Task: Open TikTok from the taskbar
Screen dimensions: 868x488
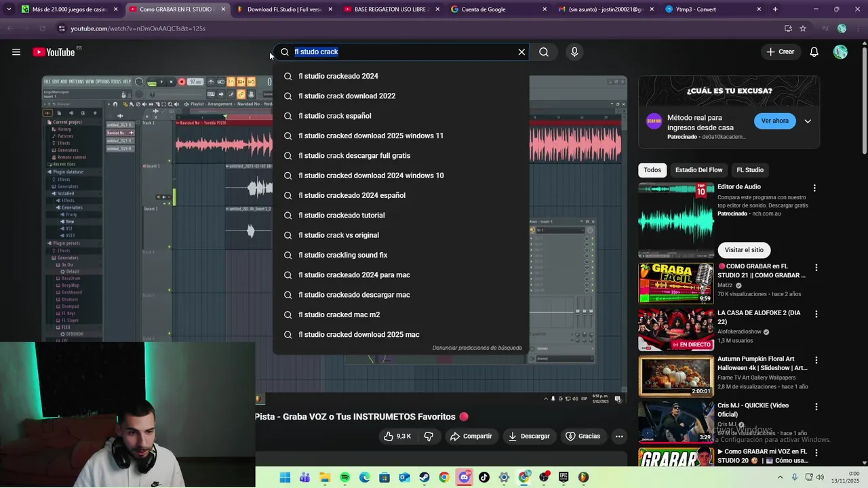Action: [484, 477]
